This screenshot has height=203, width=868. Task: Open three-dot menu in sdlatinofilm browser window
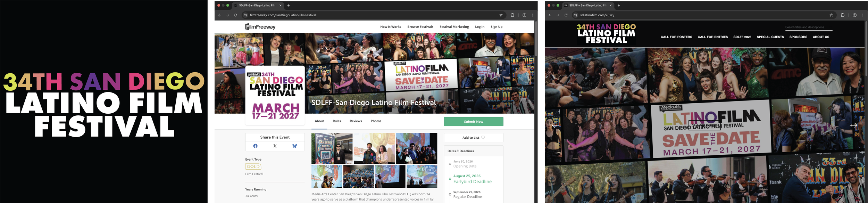pyautogui.click(x=862, y=15)
